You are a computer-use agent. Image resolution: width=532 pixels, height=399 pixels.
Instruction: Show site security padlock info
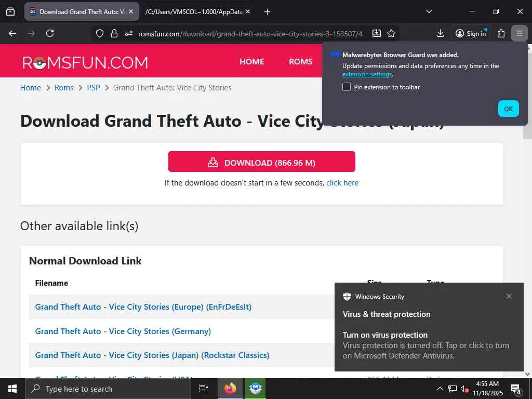pos(114,33)
